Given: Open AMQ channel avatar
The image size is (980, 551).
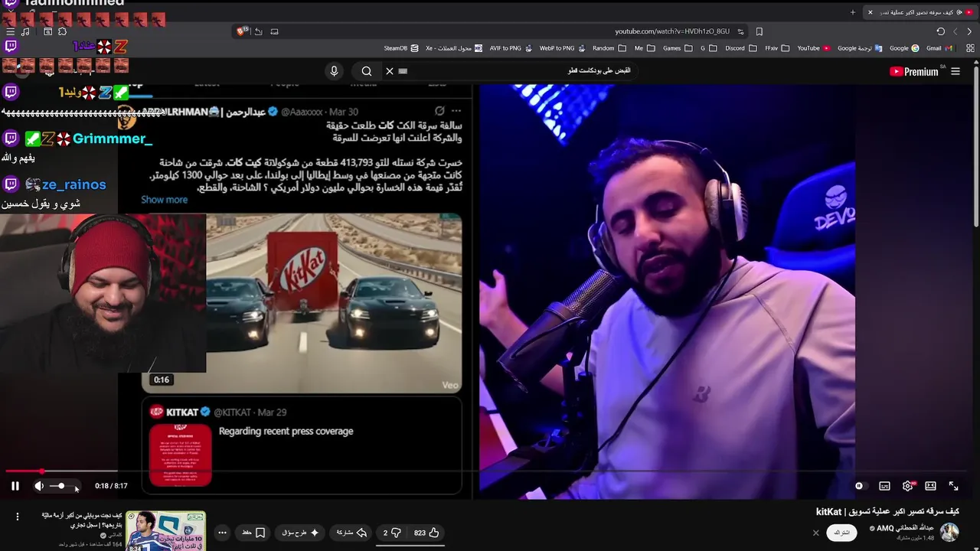Looking at the screenshot, I should pos(949,533).
